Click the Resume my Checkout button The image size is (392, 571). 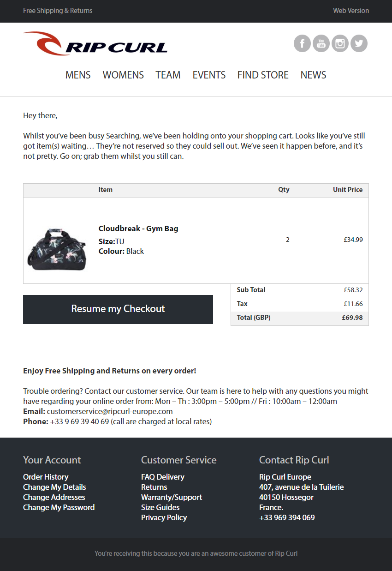pyautogui.click(x=118, y=309)
